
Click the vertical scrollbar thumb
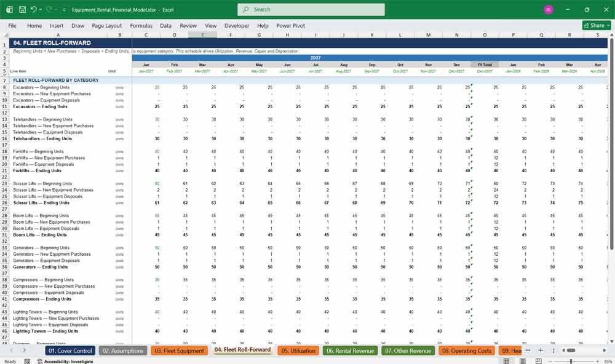click(611, 143)
